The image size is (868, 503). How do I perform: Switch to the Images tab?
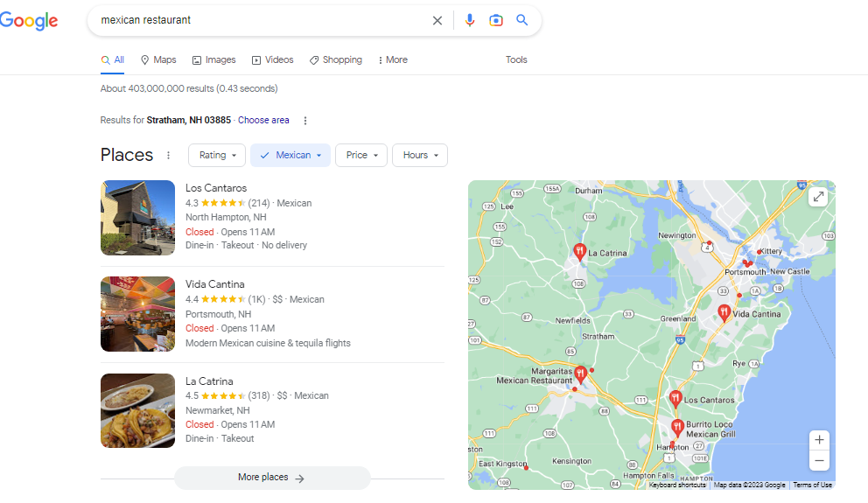pos(213,59)
